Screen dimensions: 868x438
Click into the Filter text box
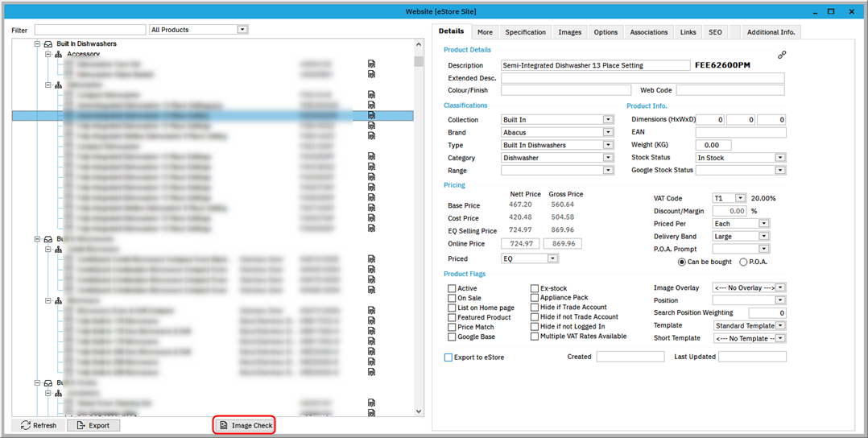tap(90, 30)
